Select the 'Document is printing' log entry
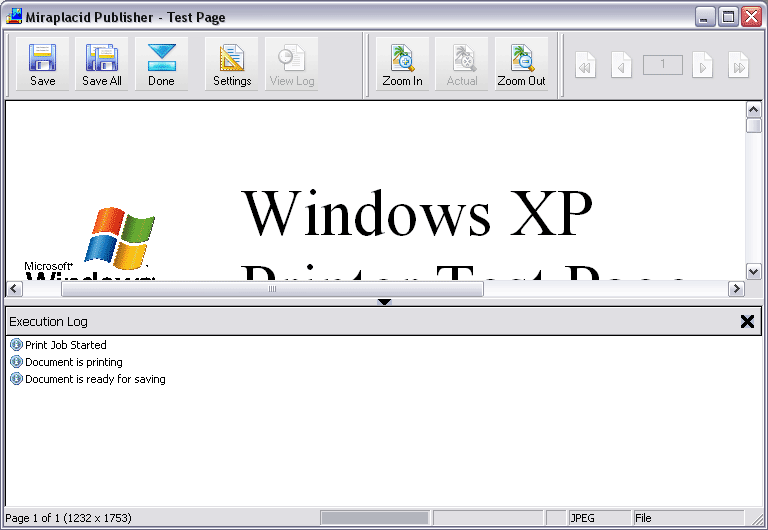The height and width of the screenshot is (530, 768). point(73,362)
